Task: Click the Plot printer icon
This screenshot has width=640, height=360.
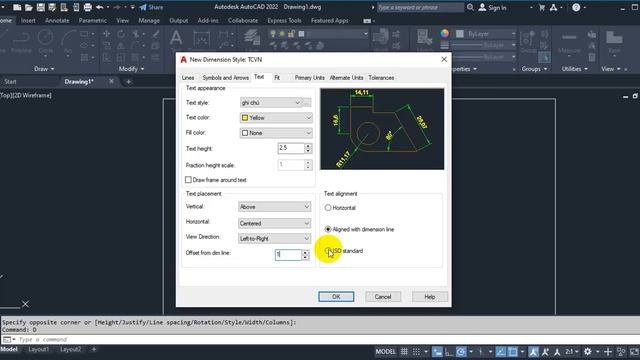Action: click(x=88, y=7)
